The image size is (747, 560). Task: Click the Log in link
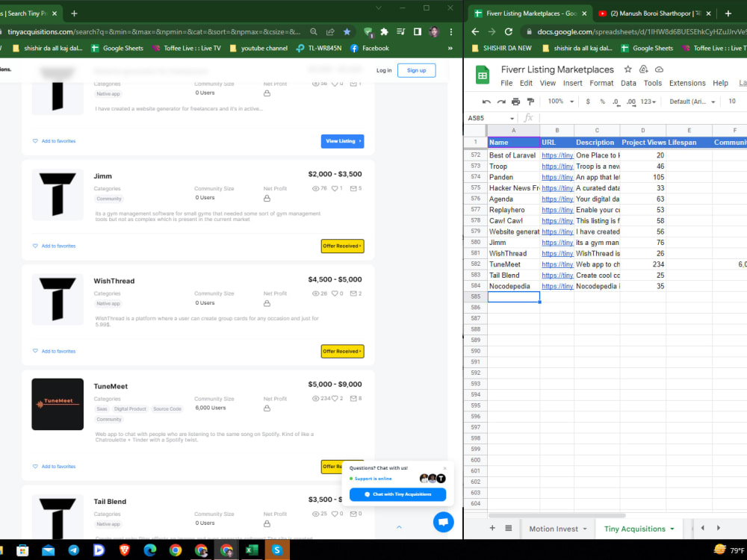(x=384, y=70)
